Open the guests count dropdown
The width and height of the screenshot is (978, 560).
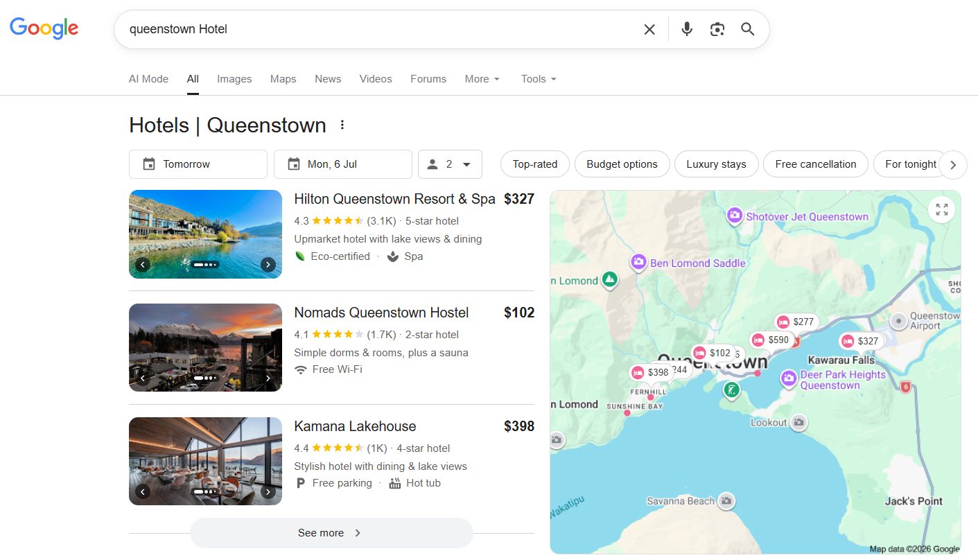point(450,164)
